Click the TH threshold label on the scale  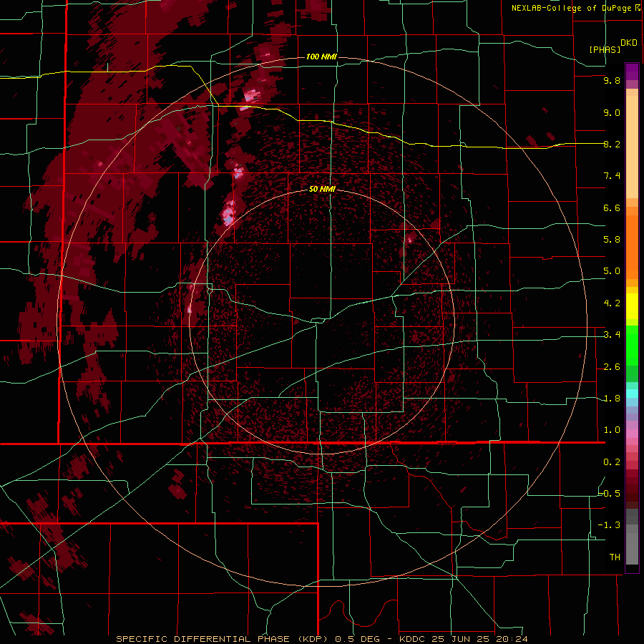point(615,557)
